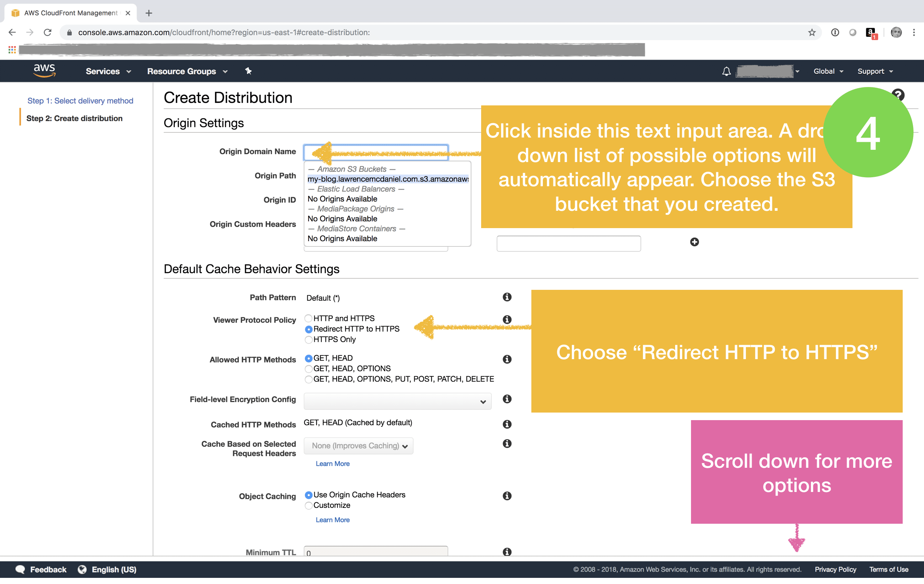Close the AWS CloudFront browser tab
This screenshot has width=924, height=584.
click(128, 13)
